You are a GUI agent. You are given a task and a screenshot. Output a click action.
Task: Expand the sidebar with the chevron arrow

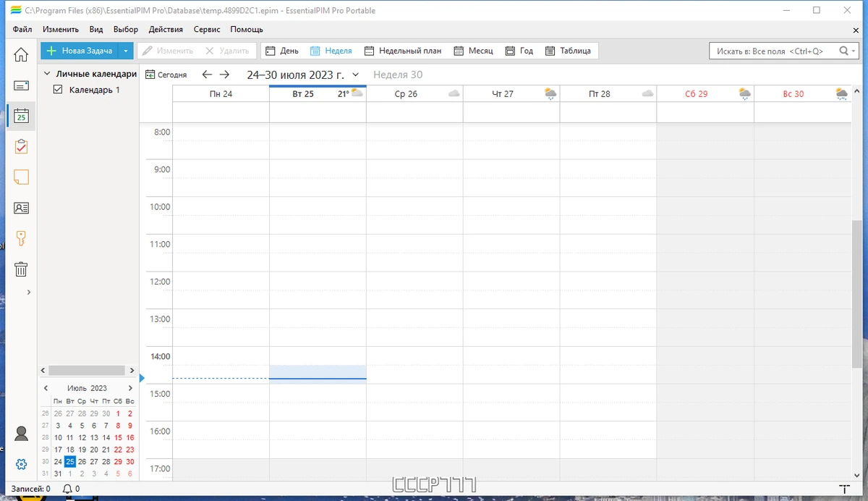click(28, 292)
